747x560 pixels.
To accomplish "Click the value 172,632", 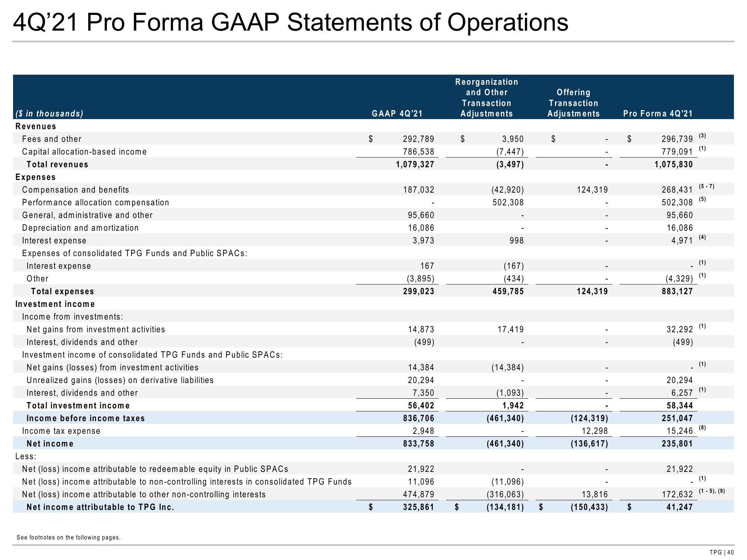I will [677, 494].
